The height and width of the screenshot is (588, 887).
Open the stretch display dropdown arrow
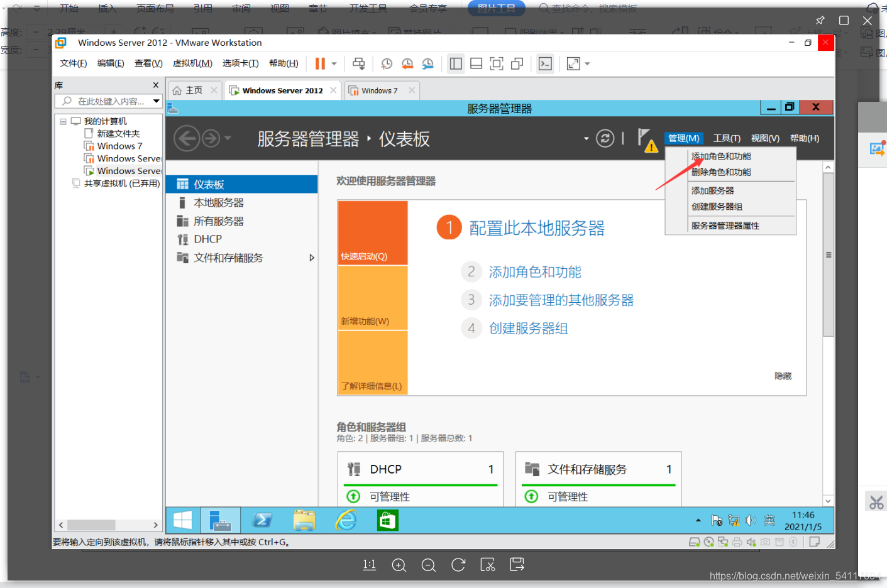point(587,63)
